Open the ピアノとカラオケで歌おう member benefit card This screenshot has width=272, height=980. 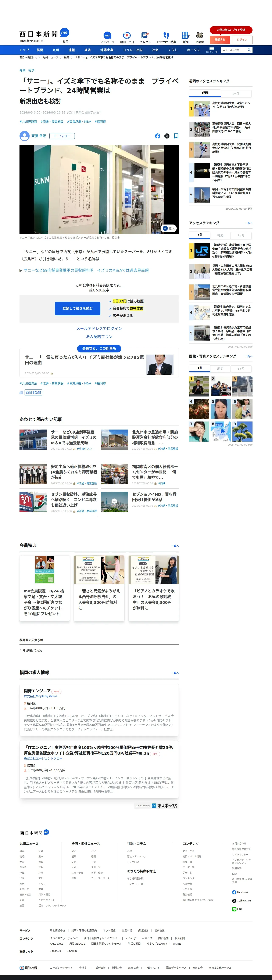tap(154, 588)
